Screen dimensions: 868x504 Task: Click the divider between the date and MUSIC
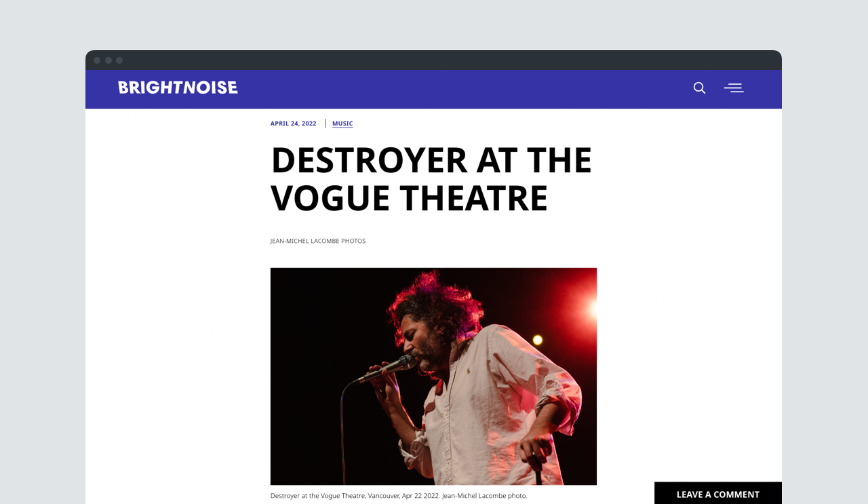point(325,123)
